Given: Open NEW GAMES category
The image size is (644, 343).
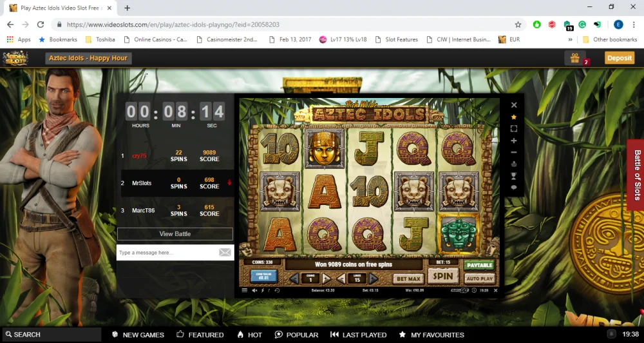Looking at the screenshot, I should point(138,335).
